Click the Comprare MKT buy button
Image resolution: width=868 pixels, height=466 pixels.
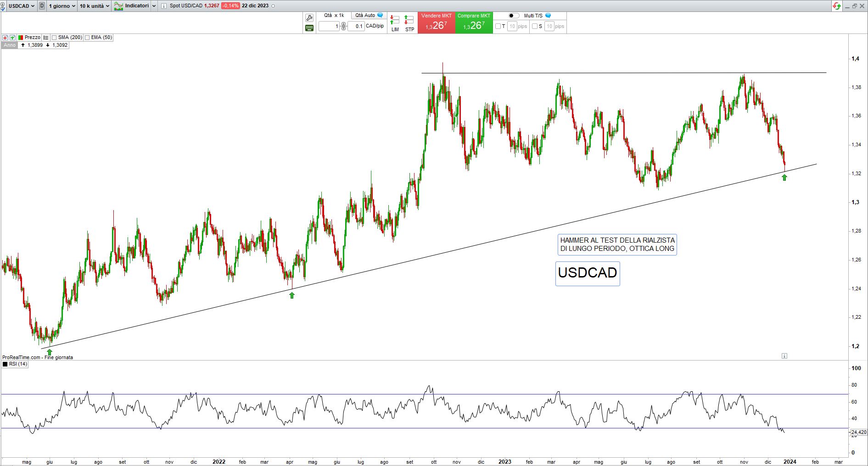pyautogui.click(x=474, y=22)
